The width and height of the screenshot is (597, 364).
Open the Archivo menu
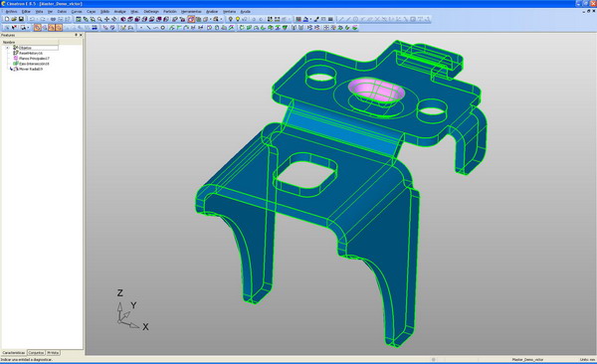pos(11,11)
